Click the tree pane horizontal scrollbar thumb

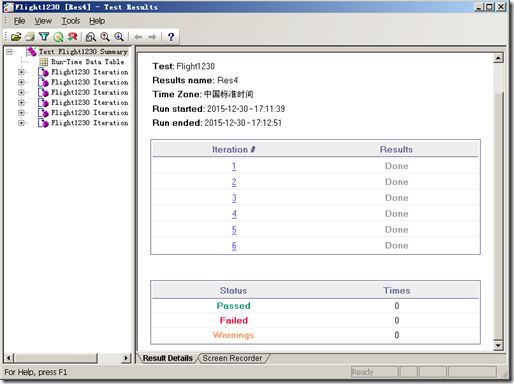click(x=55, y=358)
